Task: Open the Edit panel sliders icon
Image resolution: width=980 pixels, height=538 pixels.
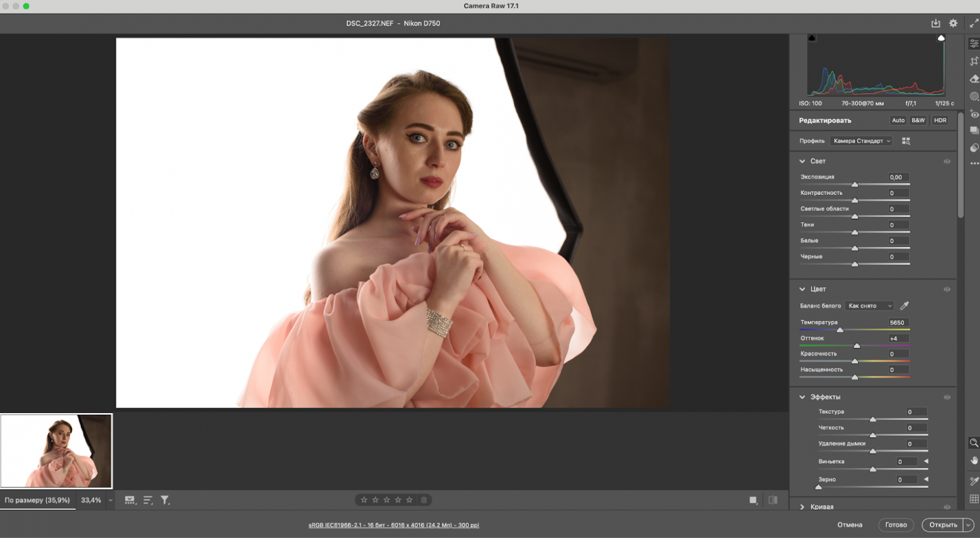Action: (x=974, y=44)
